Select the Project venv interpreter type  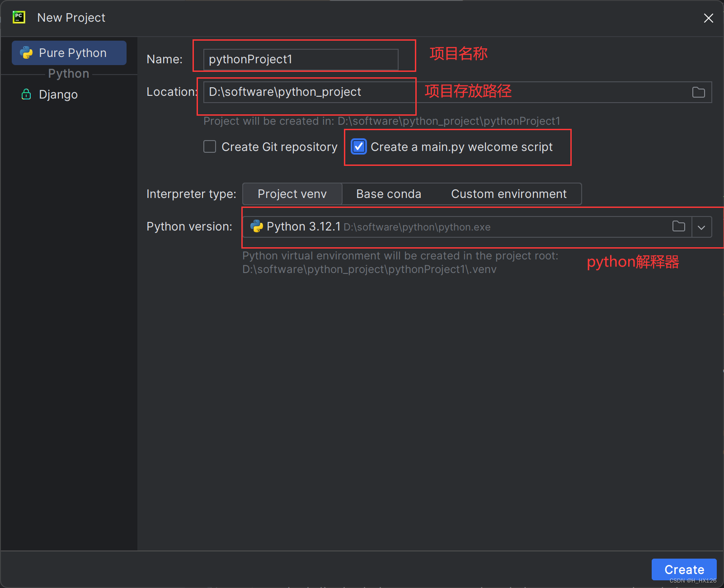[292, 194]
